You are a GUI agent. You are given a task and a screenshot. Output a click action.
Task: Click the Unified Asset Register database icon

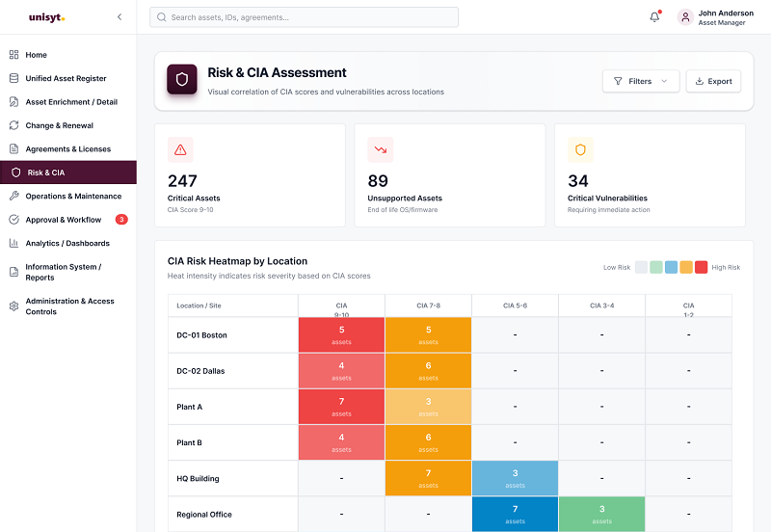(x=13, y=78)
